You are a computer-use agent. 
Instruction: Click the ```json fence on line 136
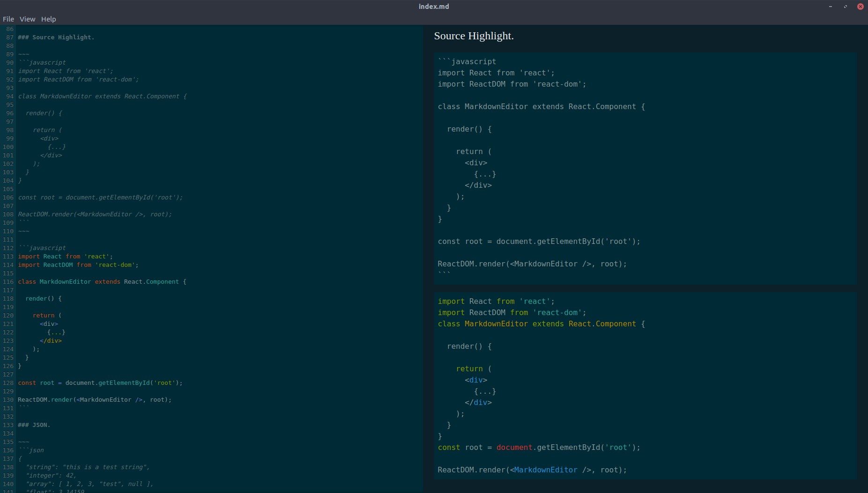coord(31,450)
